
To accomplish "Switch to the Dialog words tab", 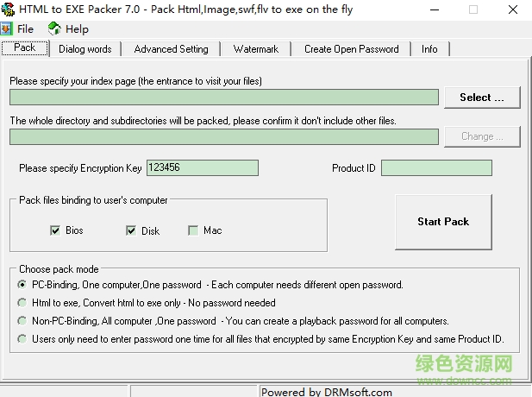I will pyautogui.click(x=84, y=49).
